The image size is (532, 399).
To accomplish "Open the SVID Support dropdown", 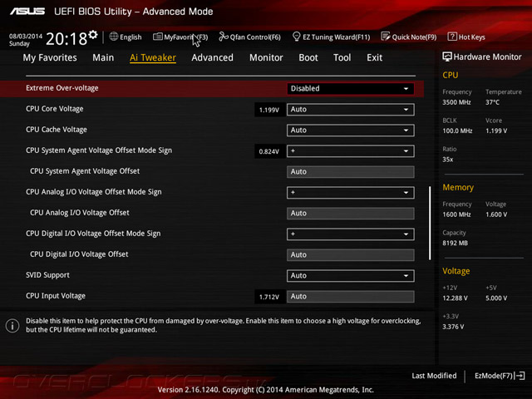I will tap(351, 275).
